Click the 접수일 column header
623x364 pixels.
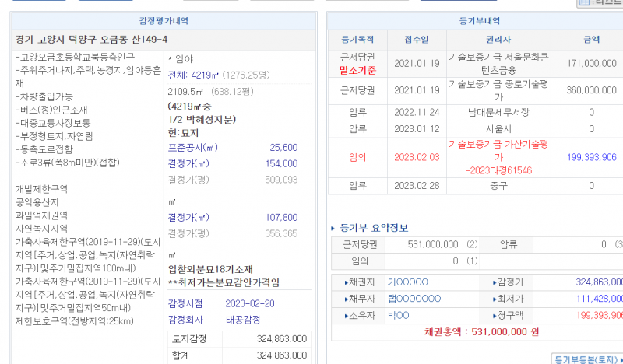(x=416, y=39)
